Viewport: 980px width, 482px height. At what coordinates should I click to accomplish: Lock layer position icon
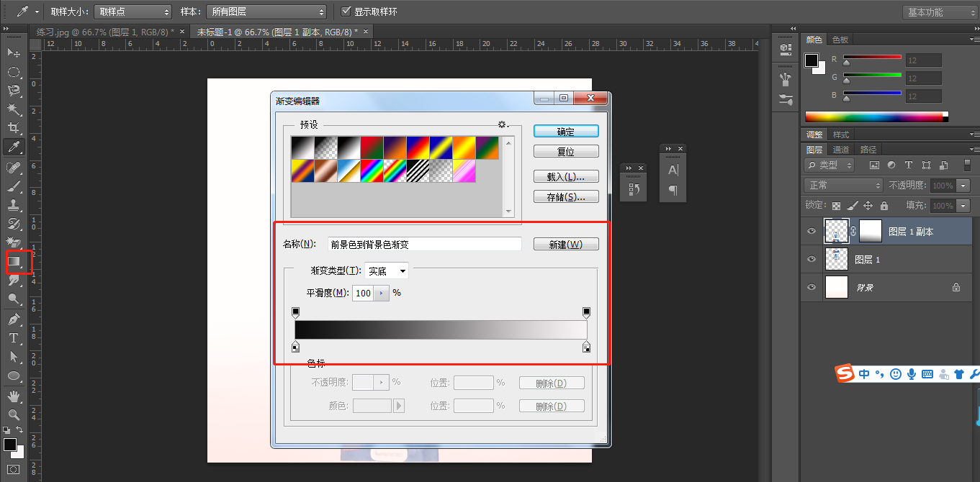[868, 206]
